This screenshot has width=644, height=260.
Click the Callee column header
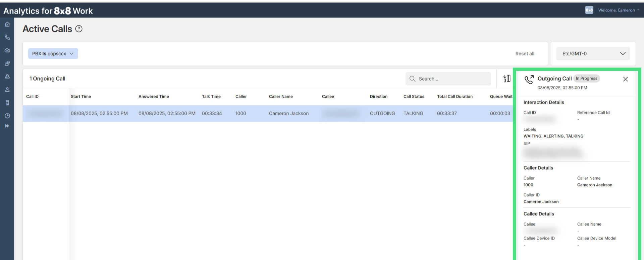[328, 96]
